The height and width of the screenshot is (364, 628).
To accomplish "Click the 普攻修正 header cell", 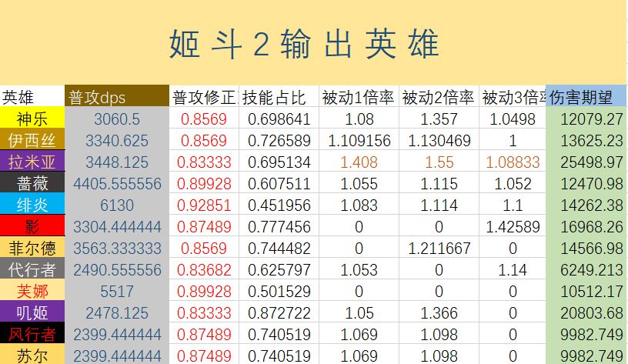I will pyautogui.click(x=204, y=98).
